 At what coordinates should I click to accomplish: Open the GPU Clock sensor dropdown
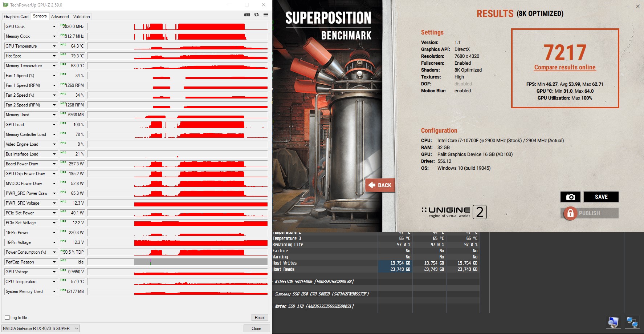click(54, 27)
